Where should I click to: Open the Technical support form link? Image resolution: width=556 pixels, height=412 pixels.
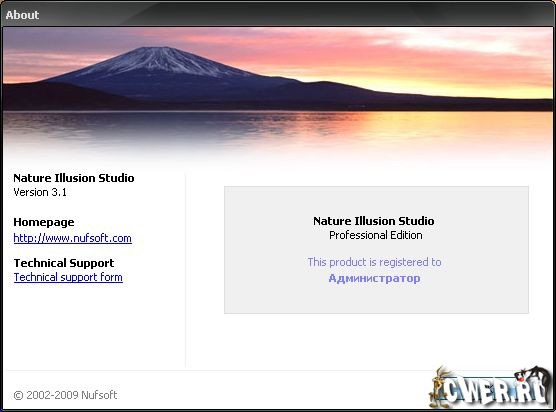(68, 277)
